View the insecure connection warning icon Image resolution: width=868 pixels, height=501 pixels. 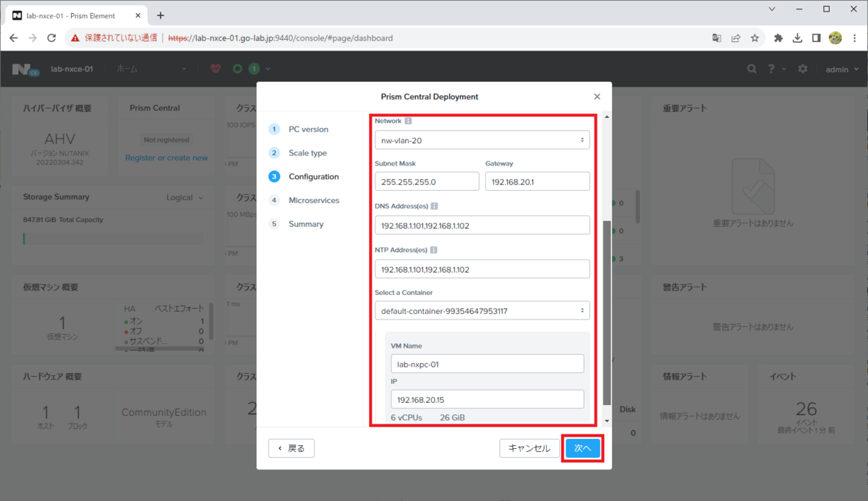click(75, 38)
